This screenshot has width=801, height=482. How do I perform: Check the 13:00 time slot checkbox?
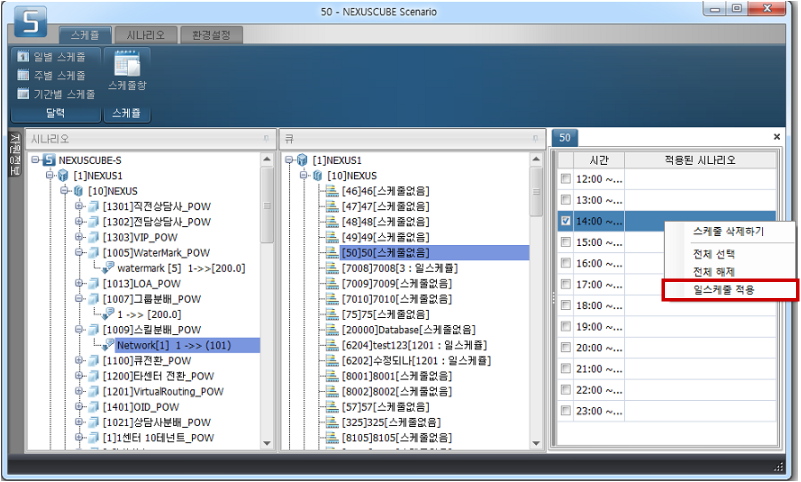click(x=566, y=200)
